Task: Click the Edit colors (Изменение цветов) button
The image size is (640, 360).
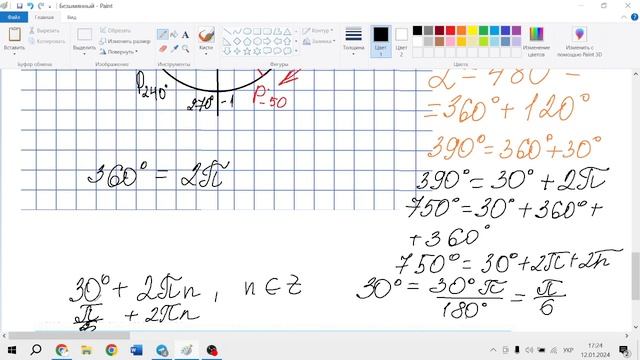Action: [x=536, y=41]
